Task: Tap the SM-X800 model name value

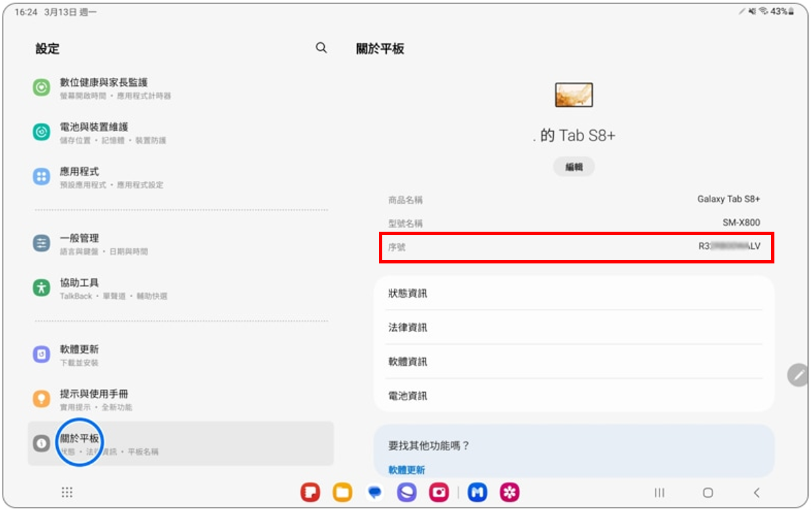Action: pyautogui.click(x=741, y=223)
